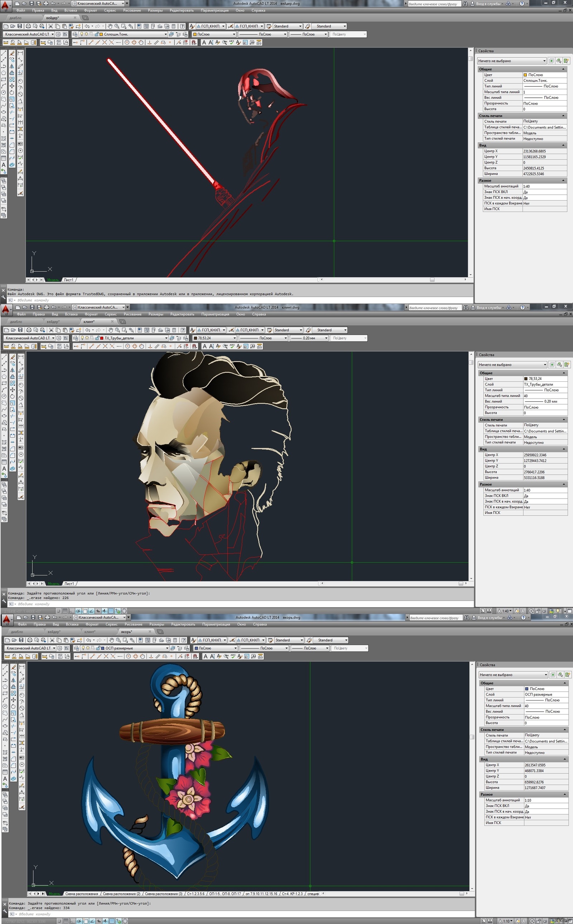The image size is (573, 924).
Task: Click Layer Properties Manager icon in якорь.dwg window
Action: [76, 648]
